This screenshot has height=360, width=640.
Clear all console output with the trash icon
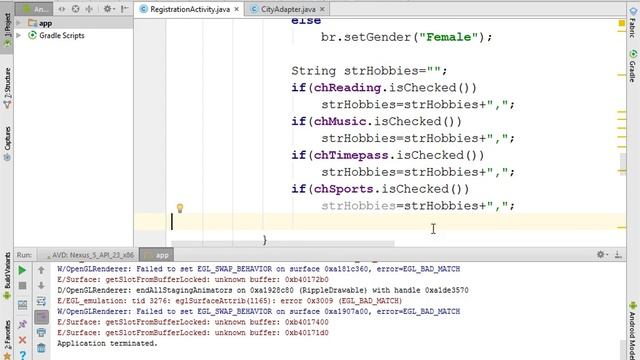tap(41, 348)
